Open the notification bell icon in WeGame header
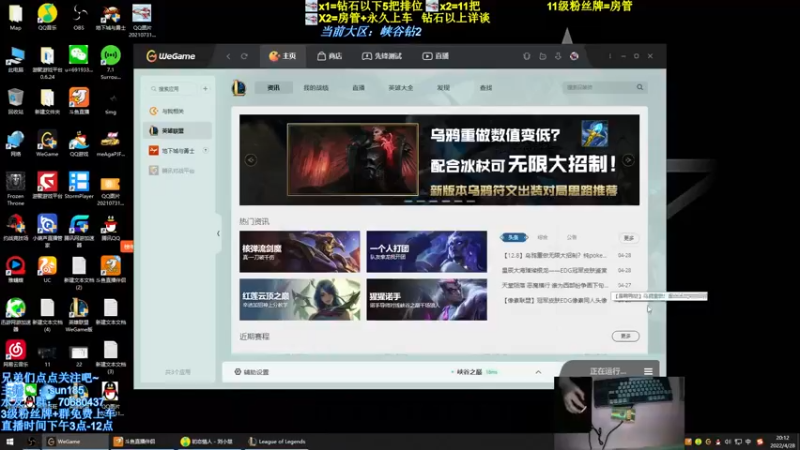 [527, 56]
